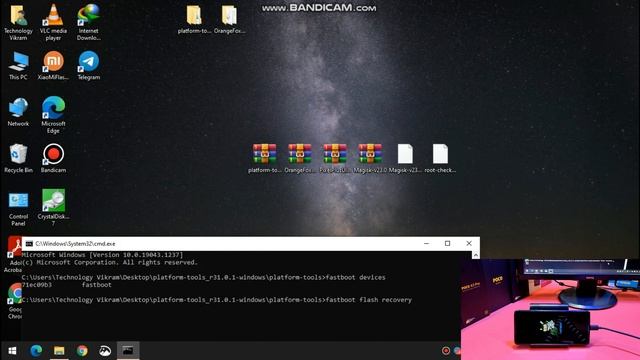Screen dimensions: 640x360
Task: Select the platform-to... folder at top of desktop
Action: pos(194,20)
